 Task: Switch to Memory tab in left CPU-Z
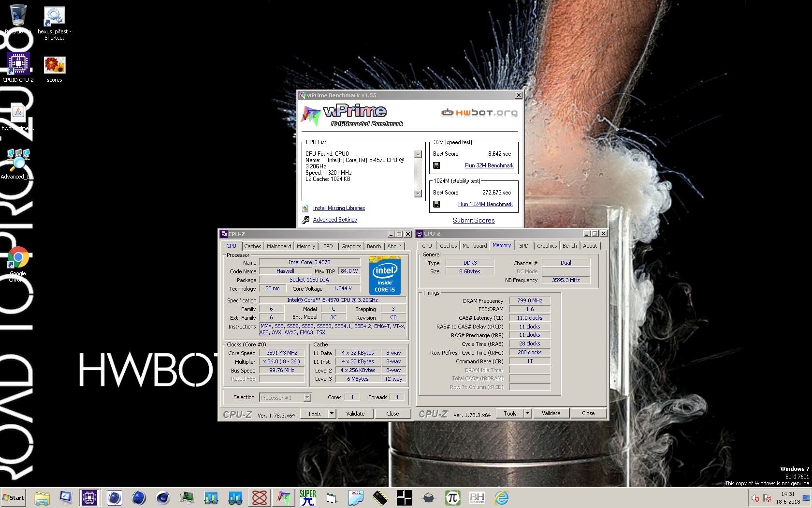coord(306,246)
